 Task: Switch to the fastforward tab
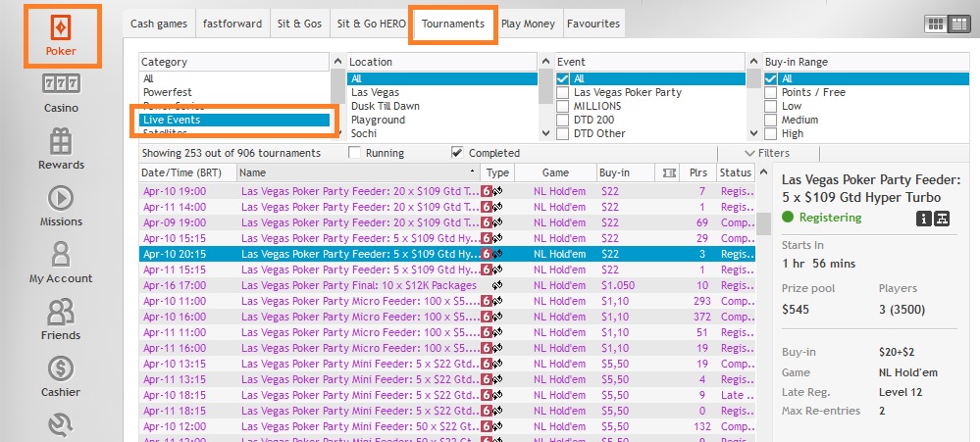click(x=232, y=24)
